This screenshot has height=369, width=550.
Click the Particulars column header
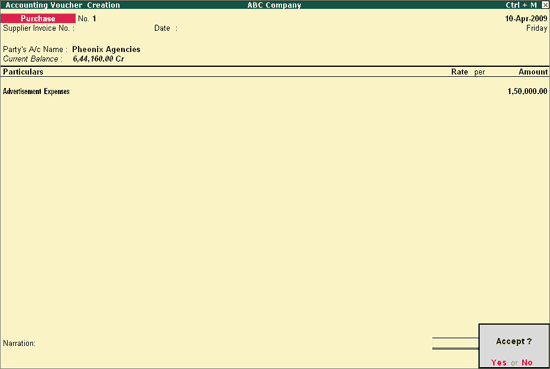coord(23,72)
